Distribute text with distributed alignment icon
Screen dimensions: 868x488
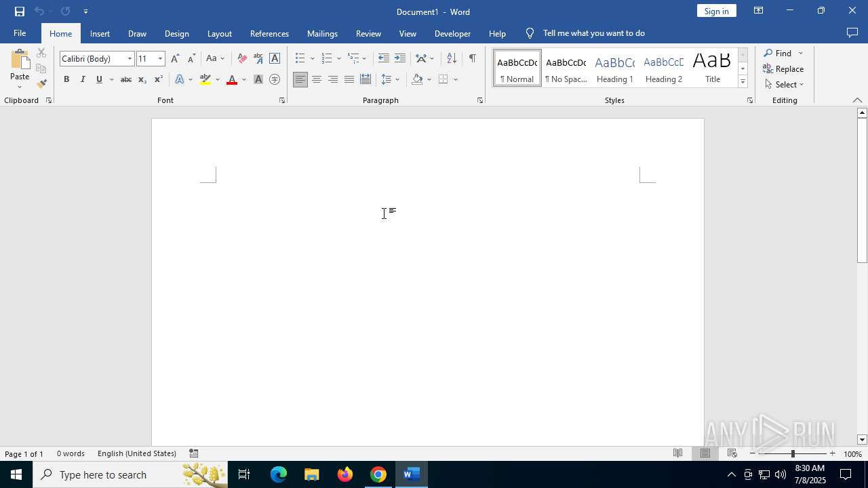click(366, 79)
